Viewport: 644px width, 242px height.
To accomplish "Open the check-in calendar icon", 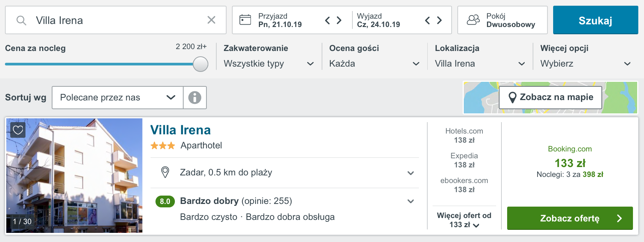I will point(245,20).
